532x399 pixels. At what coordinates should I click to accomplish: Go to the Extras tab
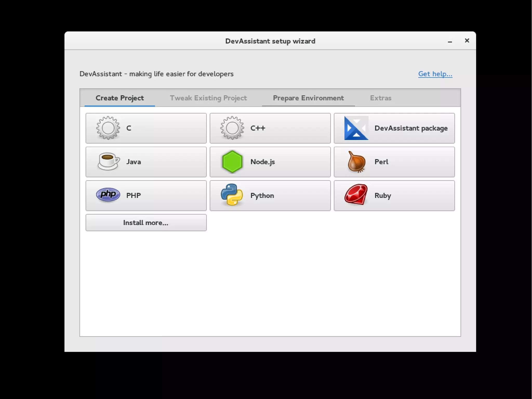pos(381,98)
